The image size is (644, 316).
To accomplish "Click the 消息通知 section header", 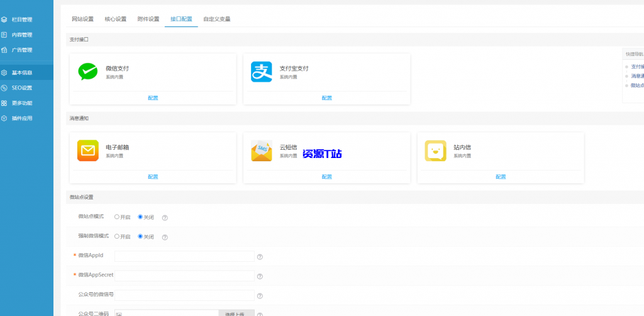I will coord(355,118).
